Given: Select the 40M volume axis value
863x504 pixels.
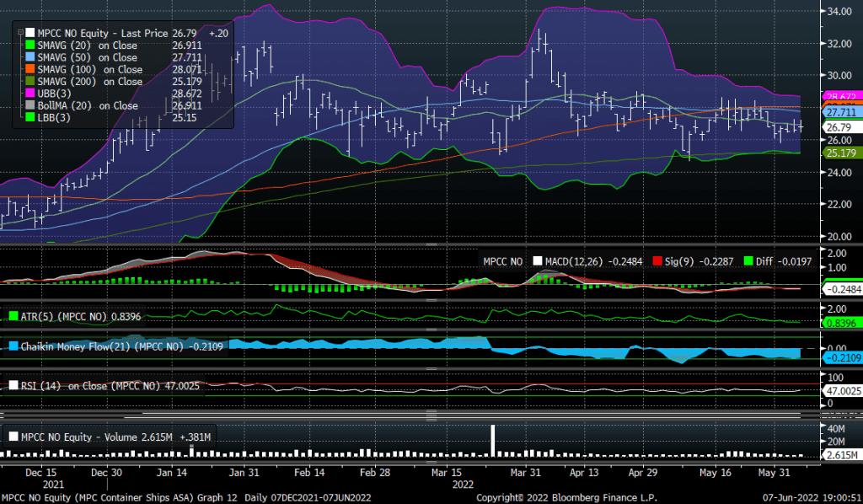Looking at the screenshot, I should (x=836, y=429).
